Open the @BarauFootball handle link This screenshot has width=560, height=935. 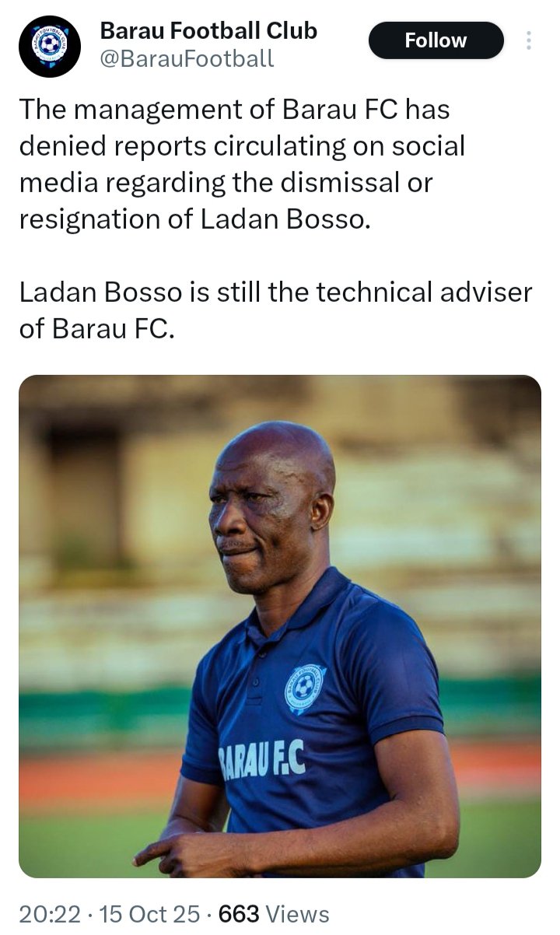click(x=188, y=57)
